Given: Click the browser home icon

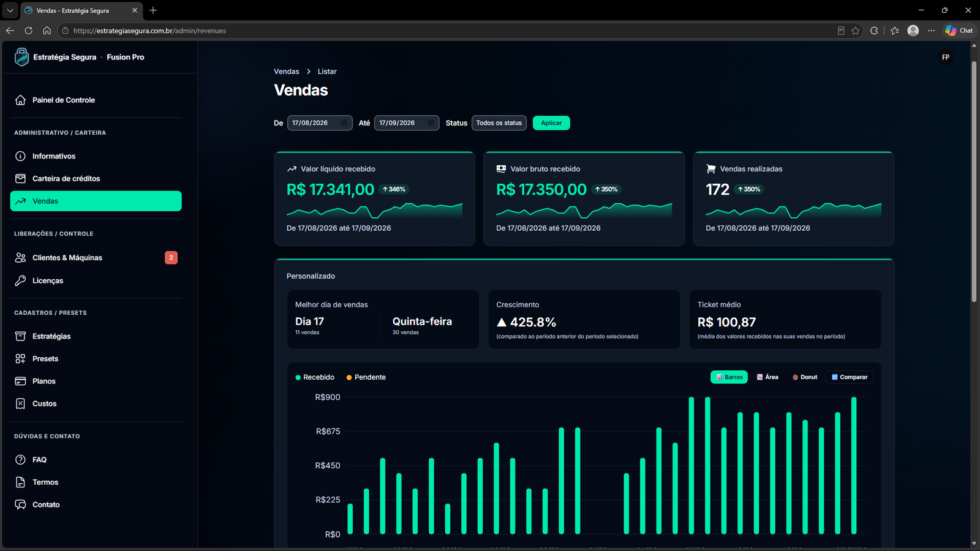Looking at the screenshot, I should [x=47, y=31].
